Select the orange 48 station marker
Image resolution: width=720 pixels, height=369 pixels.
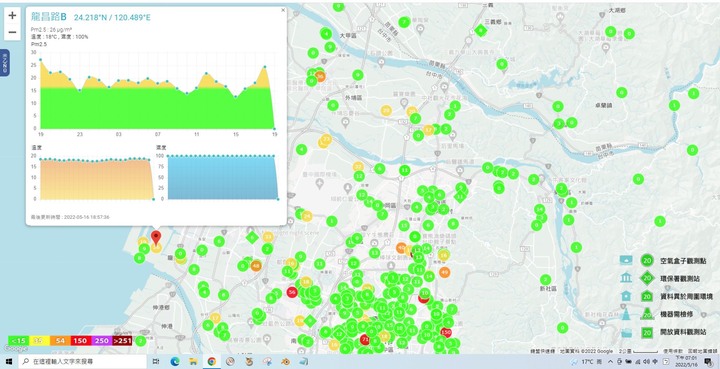coord(256,266)
